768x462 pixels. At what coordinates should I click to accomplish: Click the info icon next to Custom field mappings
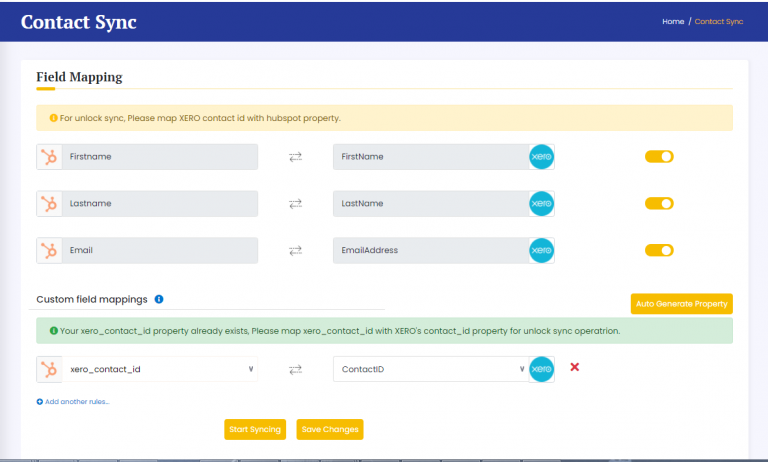(160, 299)
